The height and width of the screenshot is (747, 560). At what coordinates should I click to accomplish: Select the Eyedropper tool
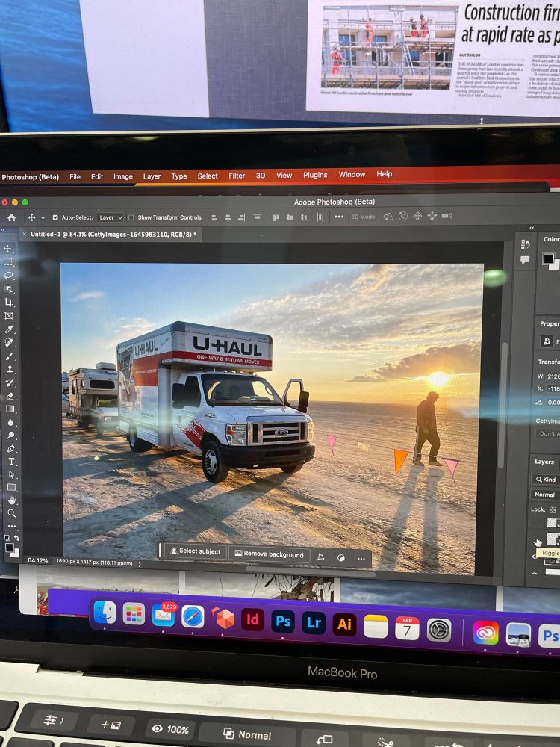click(x=9, y=329)
